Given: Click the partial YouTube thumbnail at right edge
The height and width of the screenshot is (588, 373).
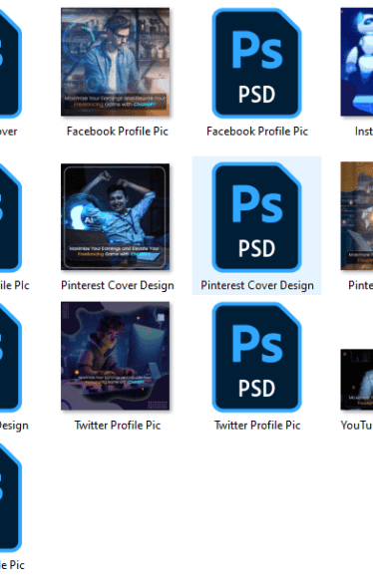Looking at the screenshot, I should tap(357, 380).
